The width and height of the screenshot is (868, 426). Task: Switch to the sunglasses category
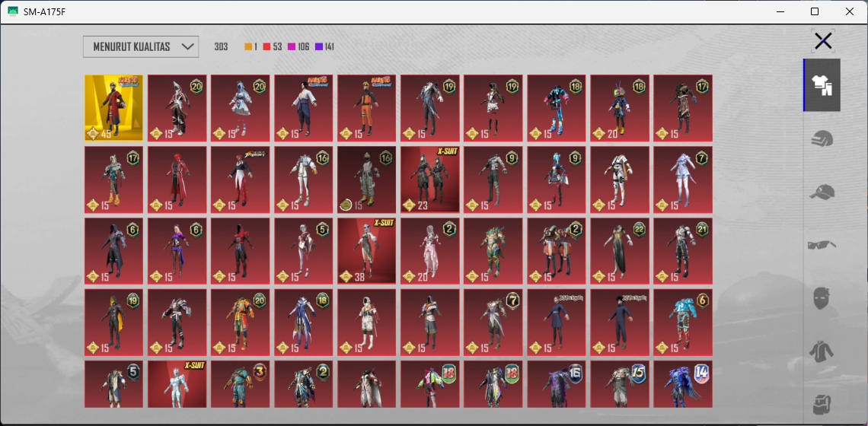(822, 244)
